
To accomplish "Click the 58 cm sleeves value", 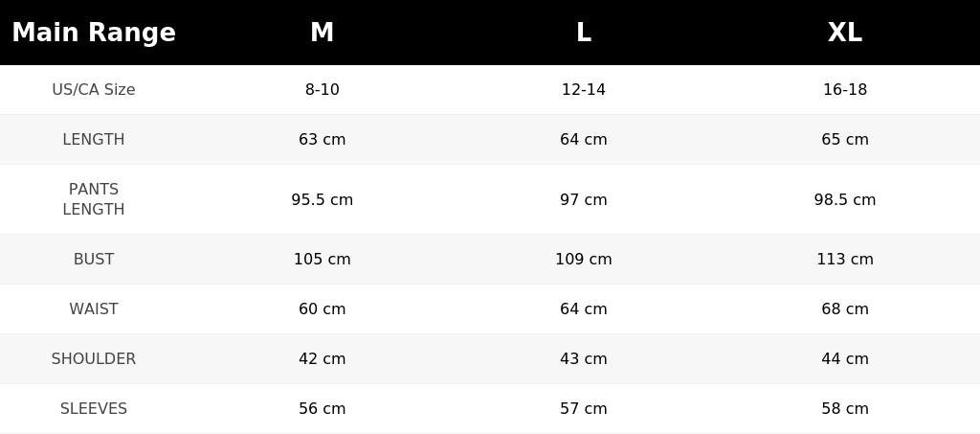I will (x=845, y=408).
